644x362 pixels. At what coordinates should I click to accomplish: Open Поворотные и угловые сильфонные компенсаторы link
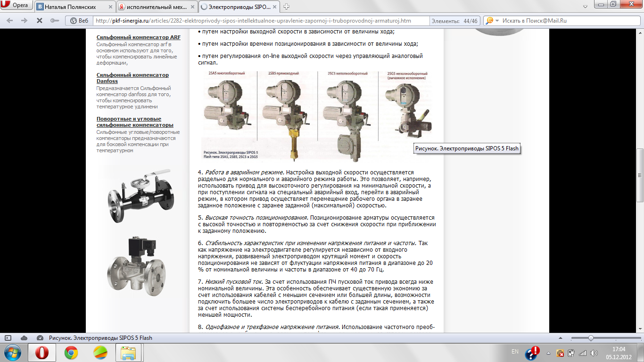[135, 122]
